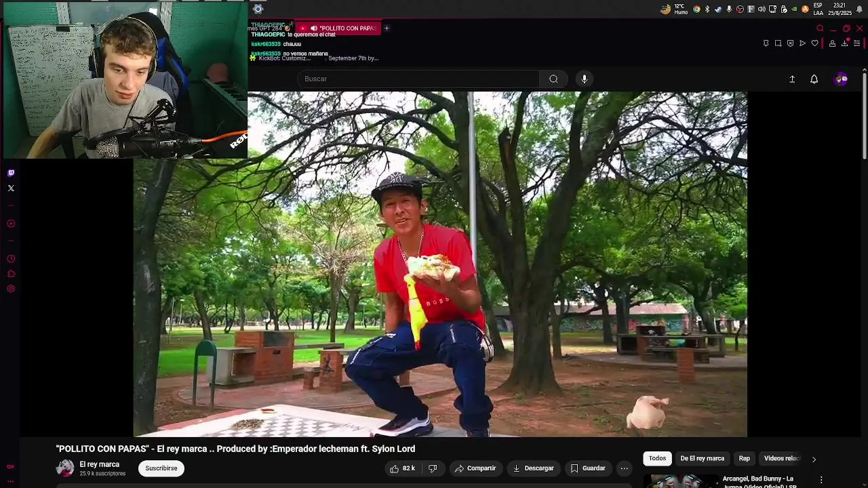Click the El rey marca channel avatar

pos(65,468)
